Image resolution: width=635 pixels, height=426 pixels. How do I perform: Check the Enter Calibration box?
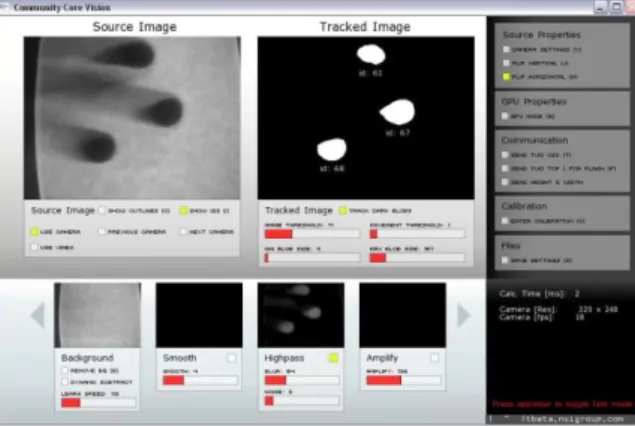pyautogui.click(x=505, y=221)
